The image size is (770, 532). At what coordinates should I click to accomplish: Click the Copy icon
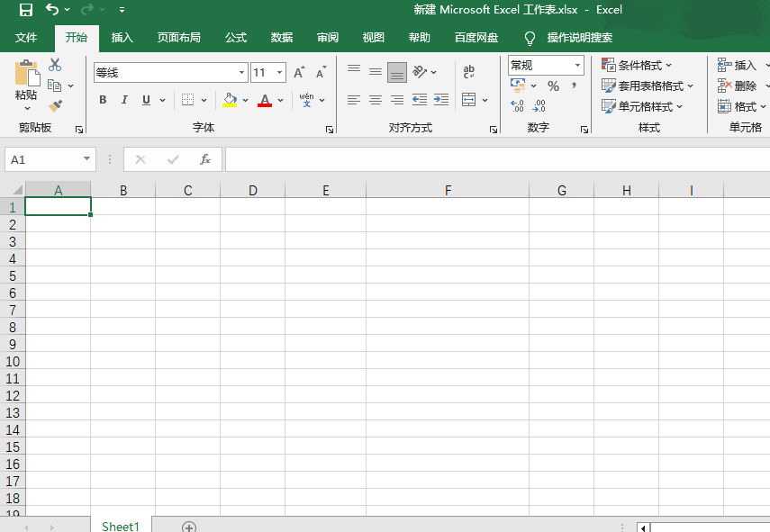(55, 86)
